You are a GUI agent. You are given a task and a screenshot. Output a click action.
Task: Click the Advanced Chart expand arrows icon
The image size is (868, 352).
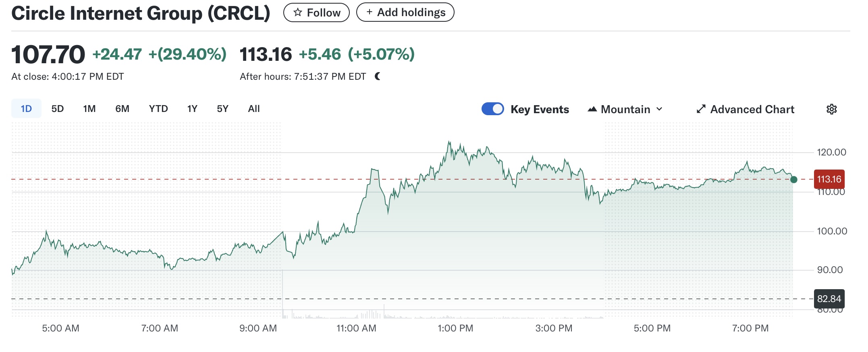(701, 109)
